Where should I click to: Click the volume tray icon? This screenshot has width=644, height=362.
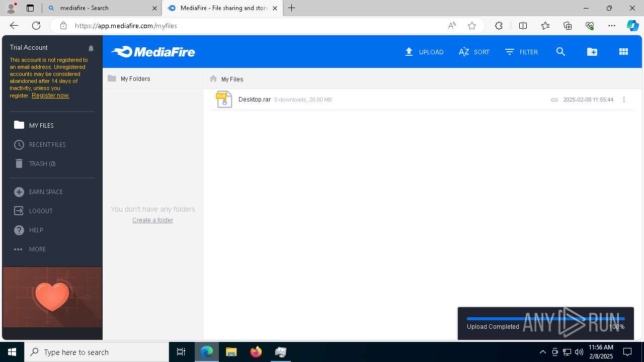[x=579, y=352]
